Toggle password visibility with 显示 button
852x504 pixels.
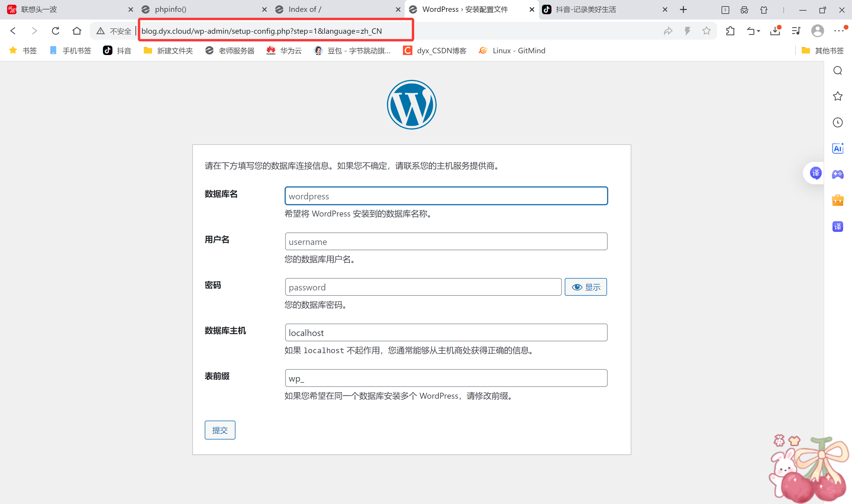click(x=585, y=287)
